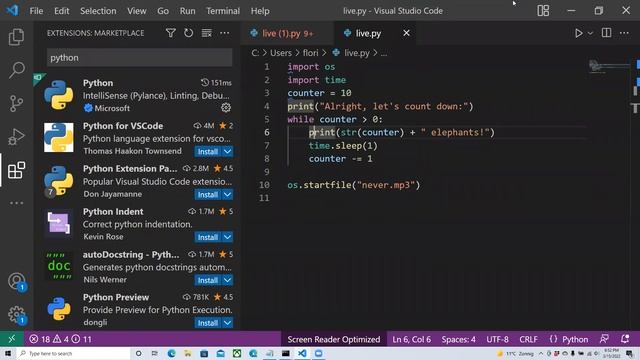This screenshot has width=640, height=360.
Task: Open the File menu
Action: click(x=36, y=11)
